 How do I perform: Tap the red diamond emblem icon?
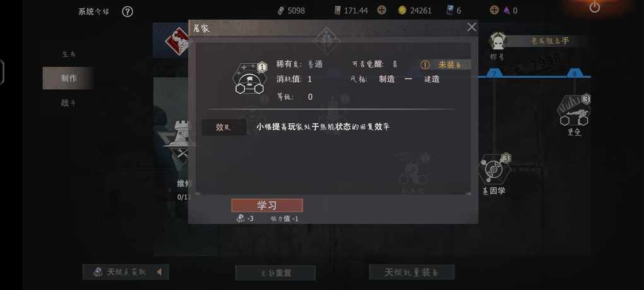pos(177,42)
